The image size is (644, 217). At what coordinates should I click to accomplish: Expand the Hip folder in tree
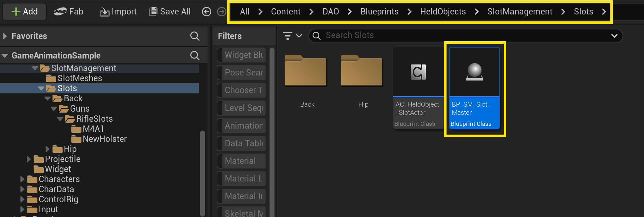point(47,149)
